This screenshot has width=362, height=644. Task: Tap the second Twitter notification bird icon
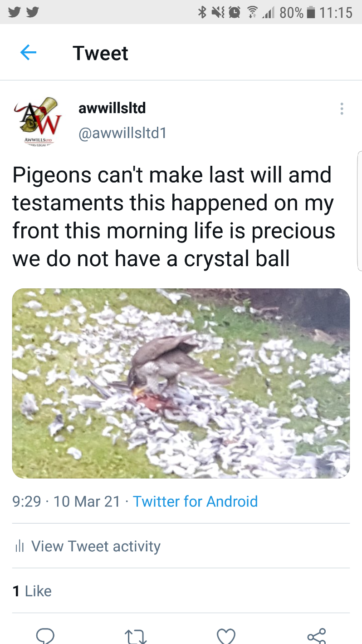coord(31,12)
